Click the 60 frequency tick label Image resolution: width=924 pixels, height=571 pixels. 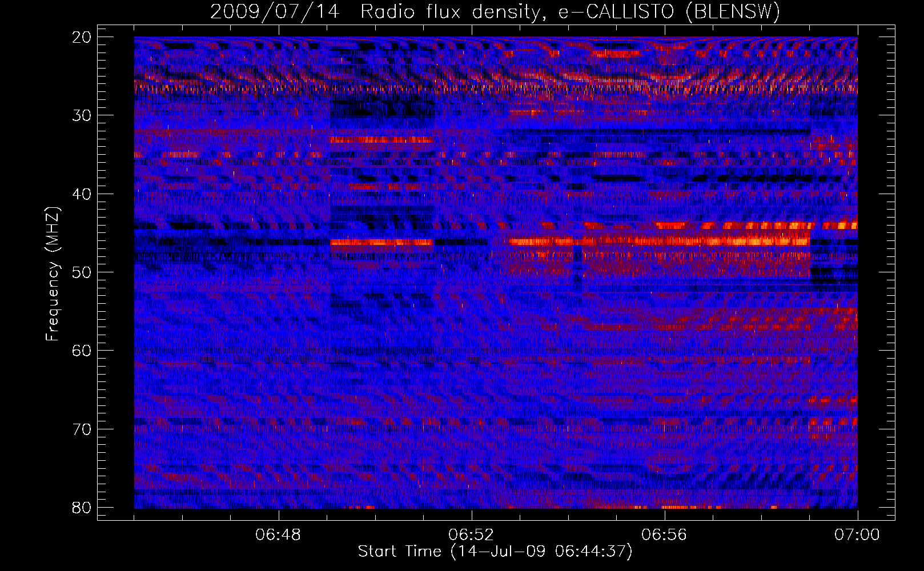point(82,350)
